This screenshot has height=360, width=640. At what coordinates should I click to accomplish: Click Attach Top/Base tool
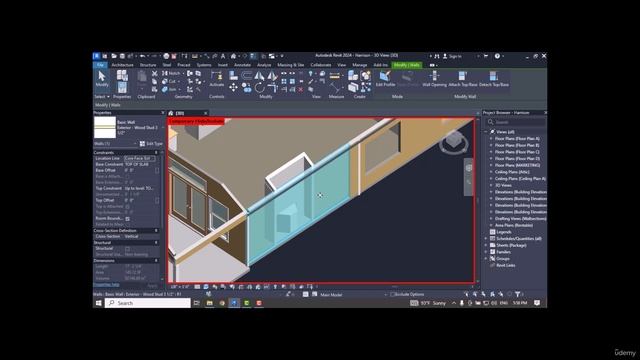pos(462,79)
